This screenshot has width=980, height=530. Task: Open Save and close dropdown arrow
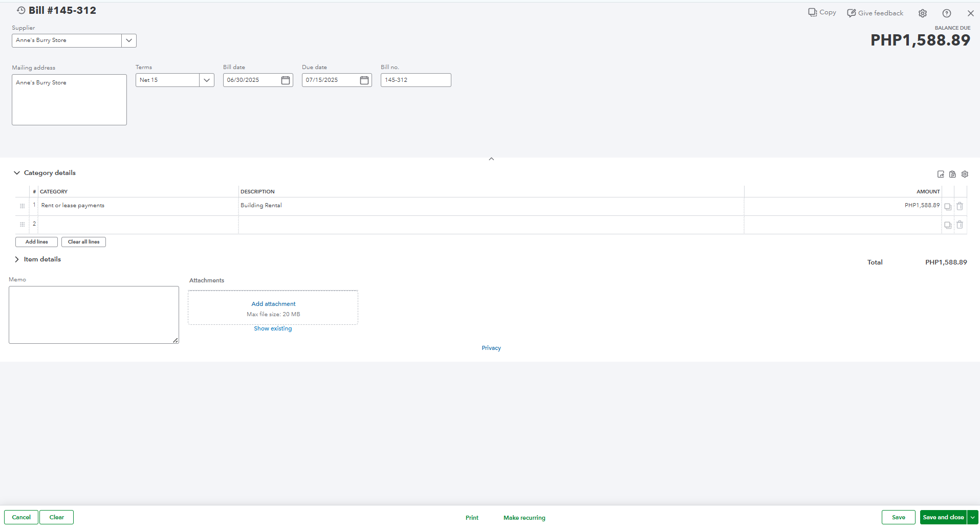[x=973, y=517]
